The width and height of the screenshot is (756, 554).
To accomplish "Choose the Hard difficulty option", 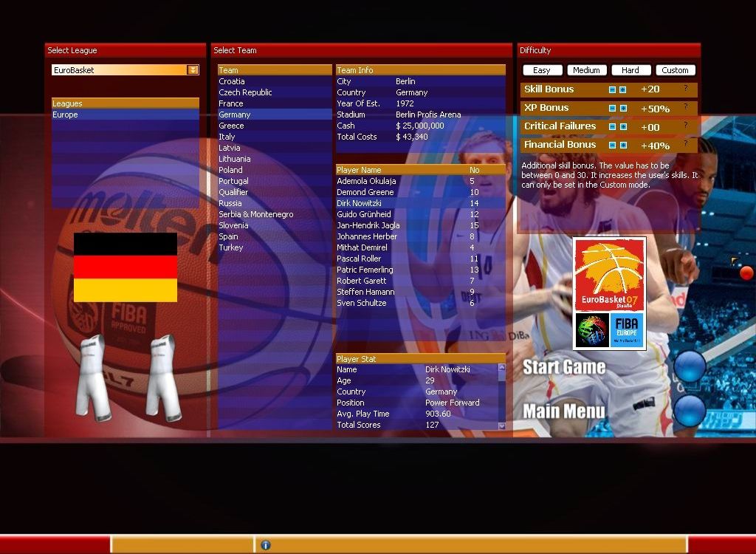I will coord(630,70).
